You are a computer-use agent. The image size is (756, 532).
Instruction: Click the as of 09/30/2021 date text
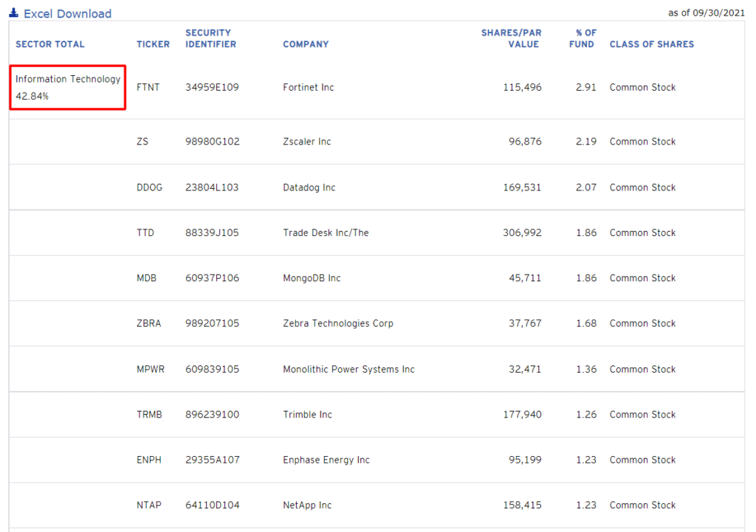click(707, 13)
